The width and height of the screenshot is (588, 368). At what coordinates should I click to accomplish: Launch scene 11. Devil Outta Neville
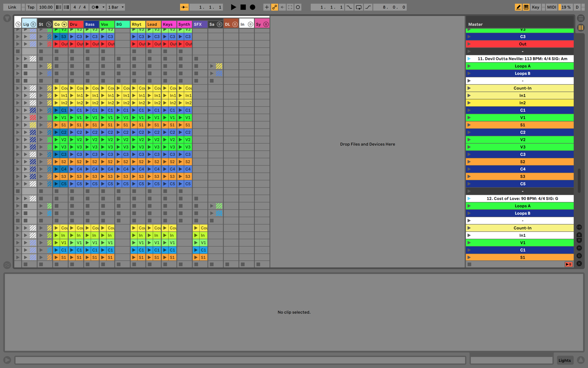(469, 59)
